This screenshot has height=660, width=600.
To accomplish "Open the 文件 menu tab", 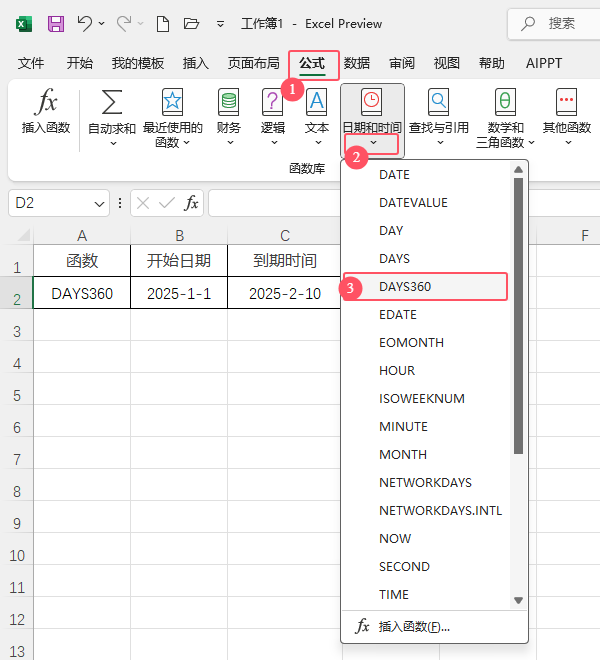I will click(31, 63).
